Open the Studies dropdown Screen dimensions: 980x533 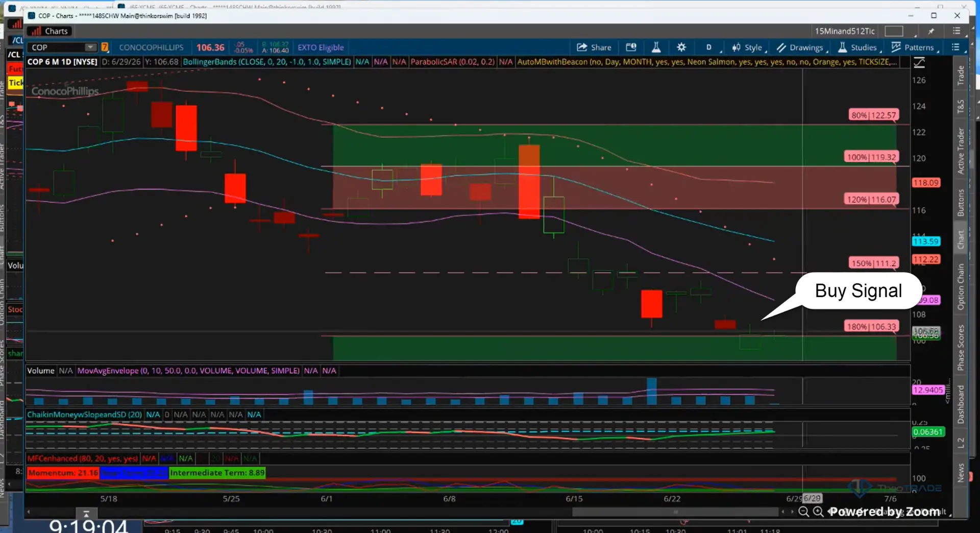click(859, 47)
